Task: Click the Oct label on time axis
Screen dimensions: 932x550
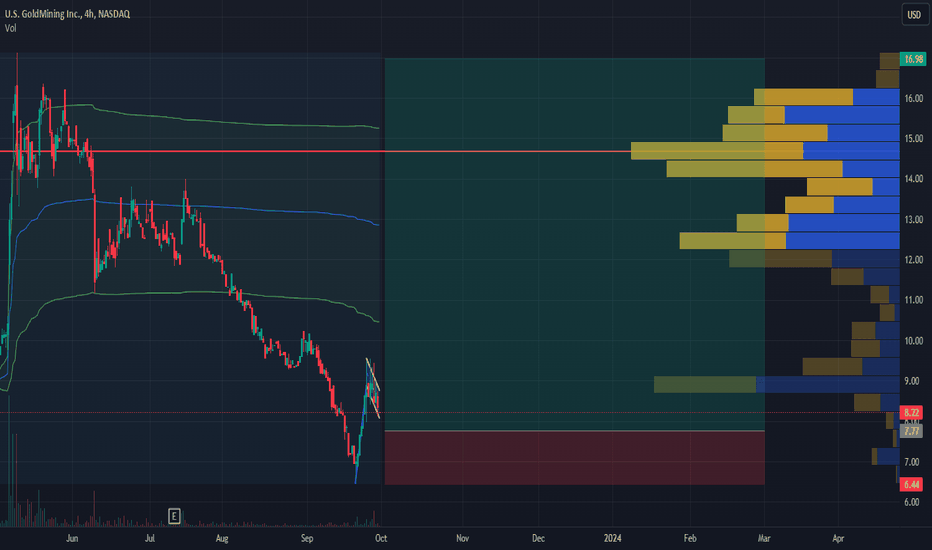Action: tap(381, 538)
